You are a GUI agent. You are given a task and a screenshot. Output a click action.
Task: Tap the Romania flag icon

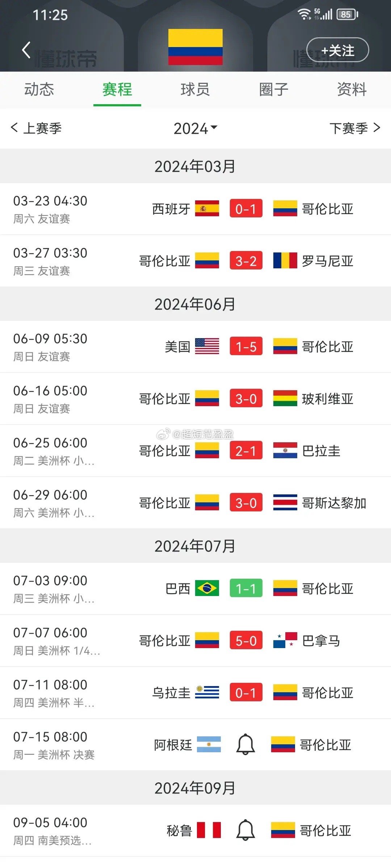coord(285,260)
